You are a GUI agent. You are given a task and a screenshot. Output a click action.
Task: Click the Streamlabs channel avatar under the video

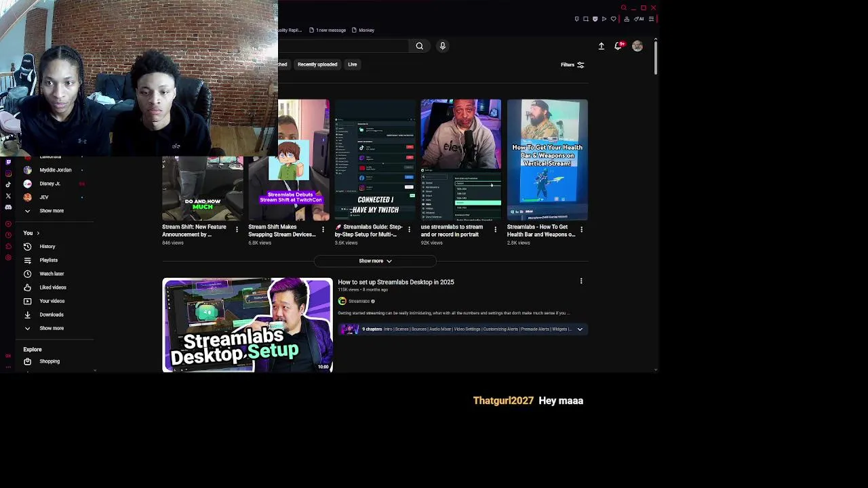click(x=342, y=301)
